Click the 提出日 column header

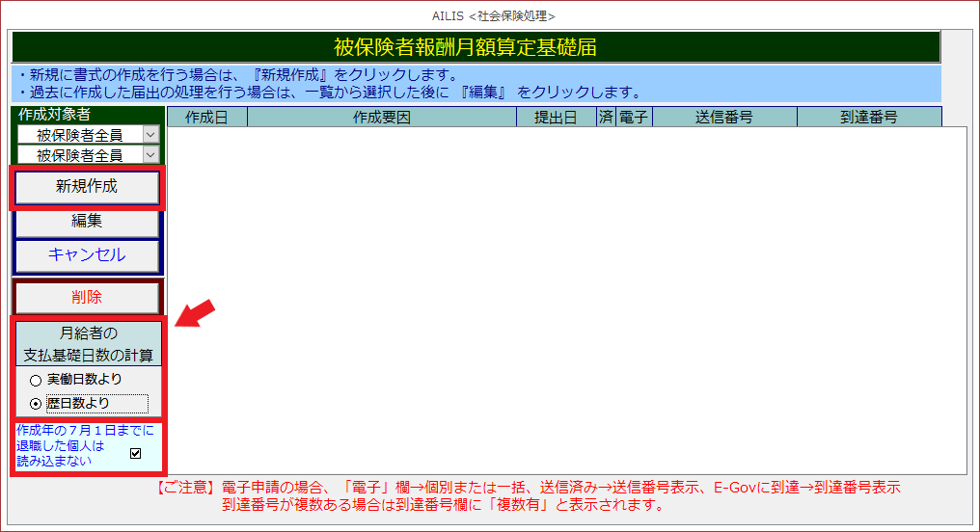(x=556, y=118)
